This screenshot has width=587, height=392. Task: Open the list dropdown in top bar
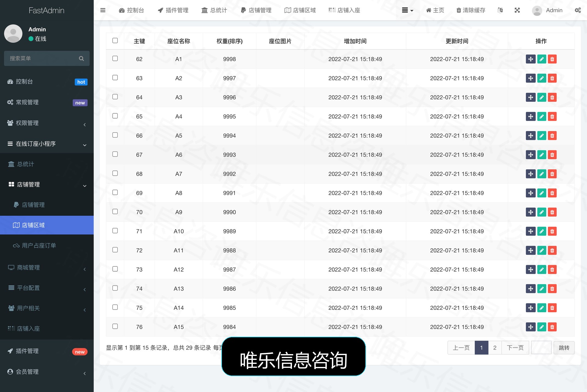coord(408,10)
